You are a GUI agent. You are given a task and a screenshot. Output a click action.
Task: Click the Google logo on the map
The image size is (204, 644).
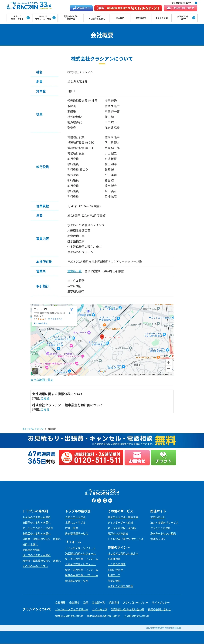[102, 372]
